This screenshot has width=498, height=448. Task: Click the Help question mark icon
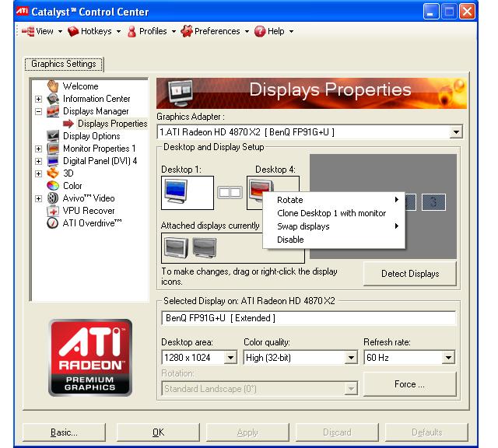click(260, 31)
